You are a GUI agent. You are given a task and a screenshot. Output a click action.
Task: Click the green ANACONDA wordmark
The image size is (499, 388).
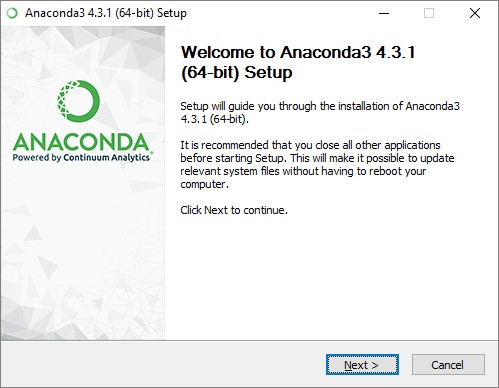pyautogui.click(x=81, y=142)
